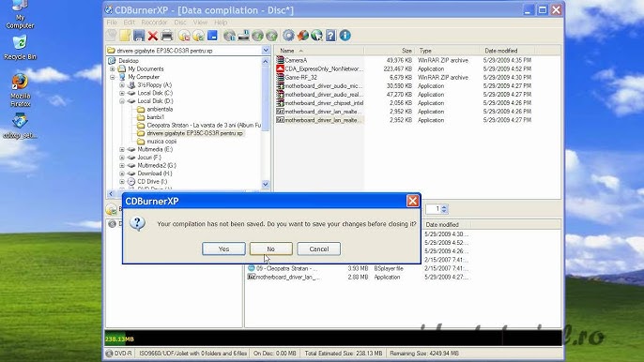This screenshot has height=362, width=644.
Task: Click the globe with cursor website icon
Action: click(x=316, y=36)
